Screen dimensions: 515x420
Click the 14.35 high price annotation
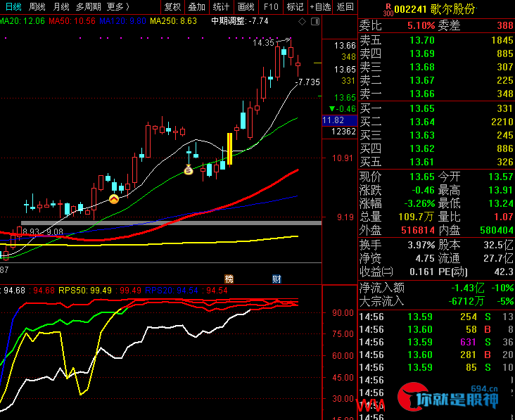pos(263,43)
